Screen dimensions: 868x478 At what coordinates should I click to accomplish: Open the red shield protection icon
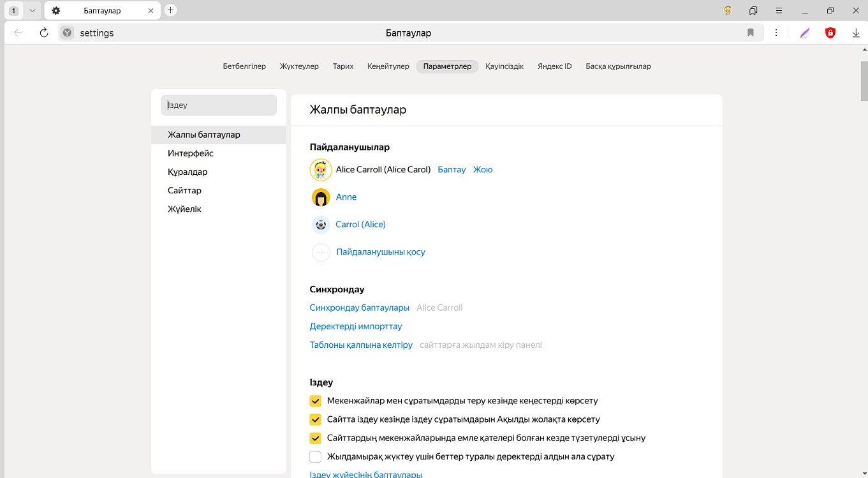point(830,33)
